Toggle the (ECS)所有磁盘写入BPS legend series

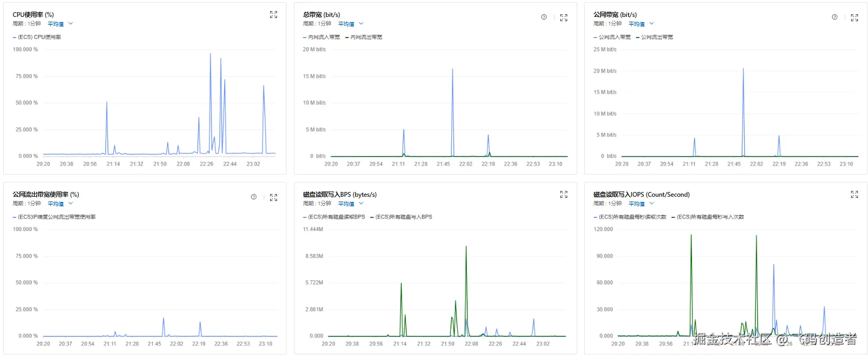(x=401, y=217)
